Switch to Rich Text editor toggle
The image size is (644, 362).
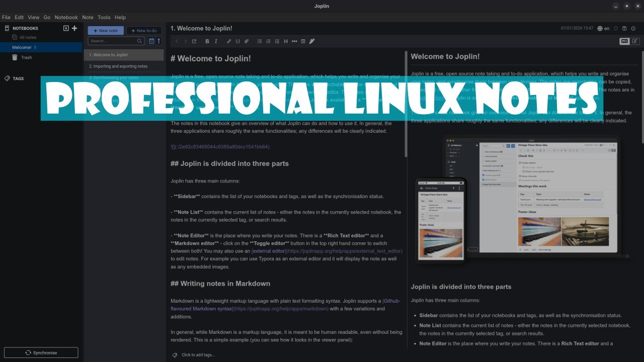coord(635,41)
